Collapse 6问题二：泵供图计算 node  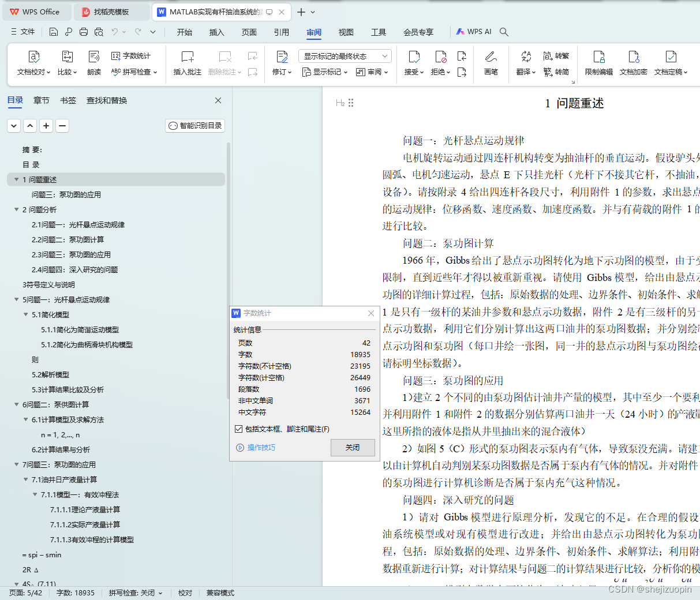(x=16, y=404)
